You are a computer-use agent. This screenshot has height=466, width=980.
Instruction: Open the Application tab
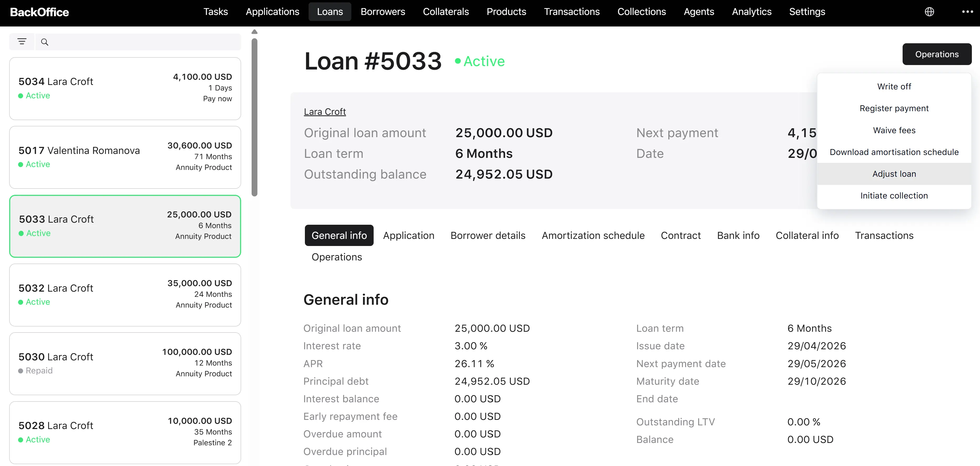pos(409,236)
